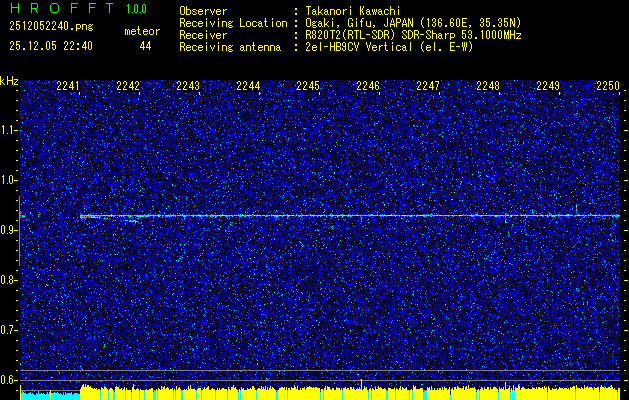Click the 2512052240.png filename text
The width and height of the screenshot is (629, 400).
click(51, 27)
